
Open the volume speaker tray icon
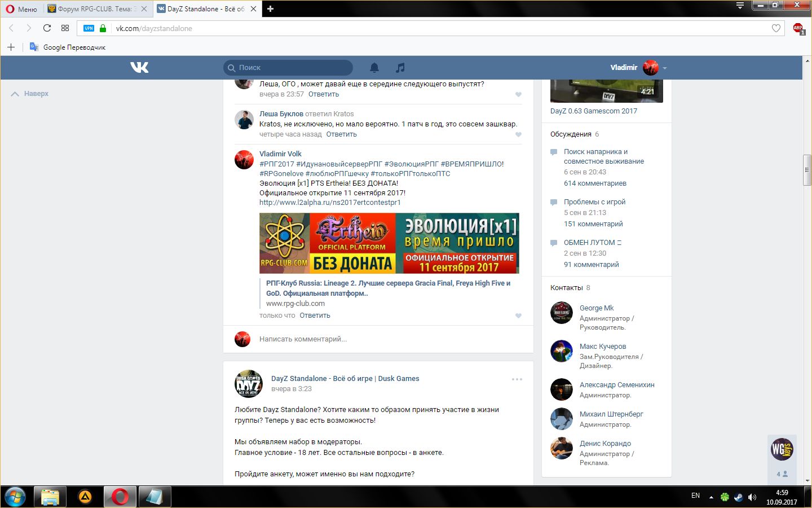pyautogui.click(x=752, y=497)
